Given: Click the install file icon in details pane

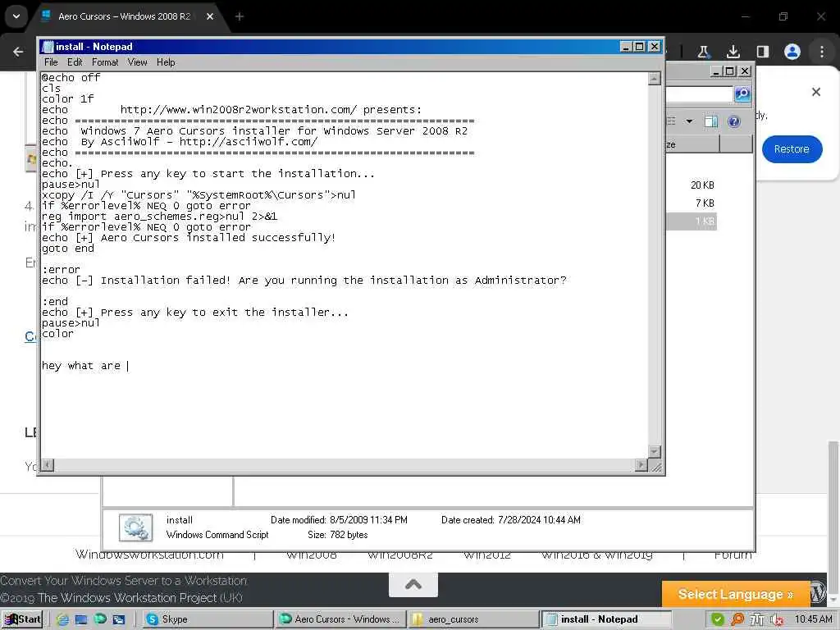Looking at the screenshot, I should (135, 527).
